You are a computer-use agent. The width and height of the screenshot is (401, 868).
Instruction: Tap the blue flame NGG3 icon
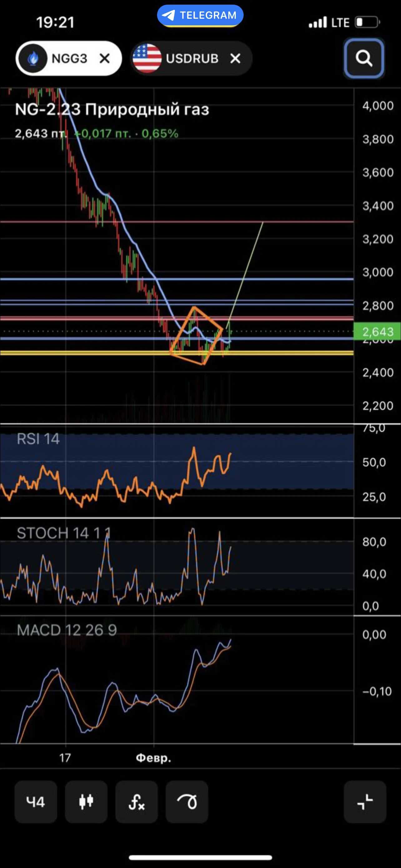click(x=33, y=59)
